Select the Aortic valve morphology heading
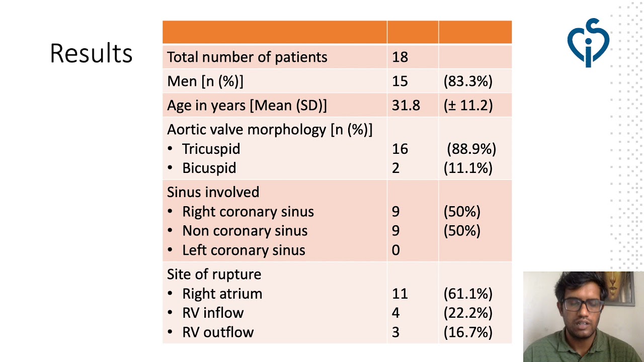This screenshot has height=362, width=644. pyautogui.click(x=270, y=130)
